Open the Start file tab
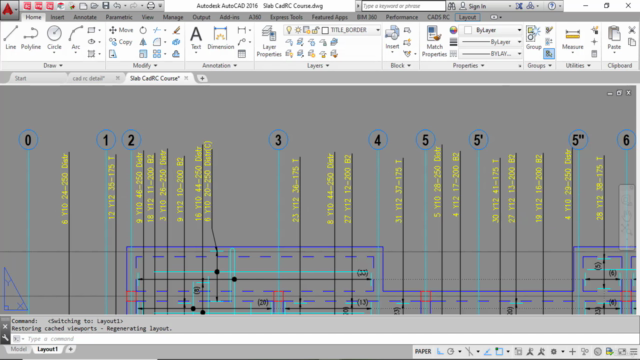Image resolution: width=640 pixels, height=360 pixels. [x=20, y=78]
